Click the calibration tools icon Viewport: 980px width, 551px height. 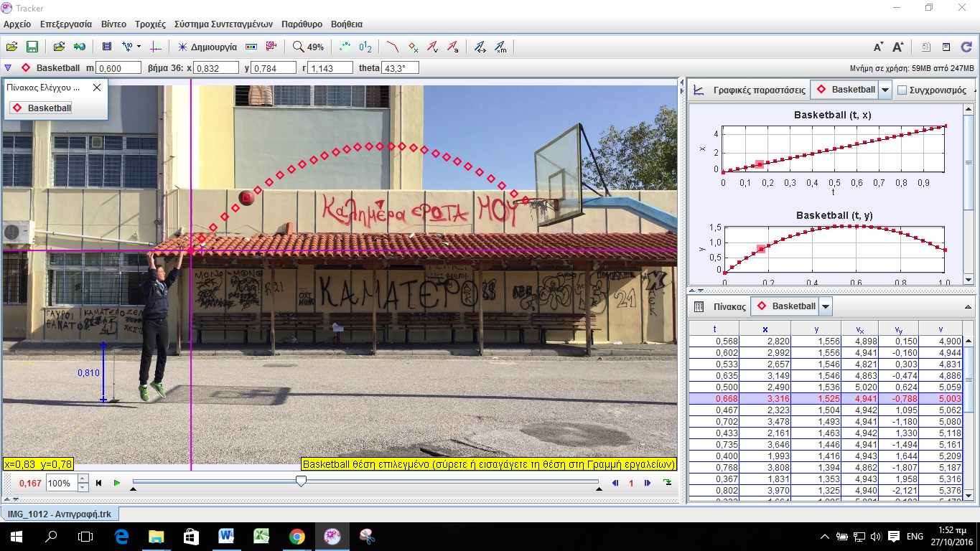128,47
